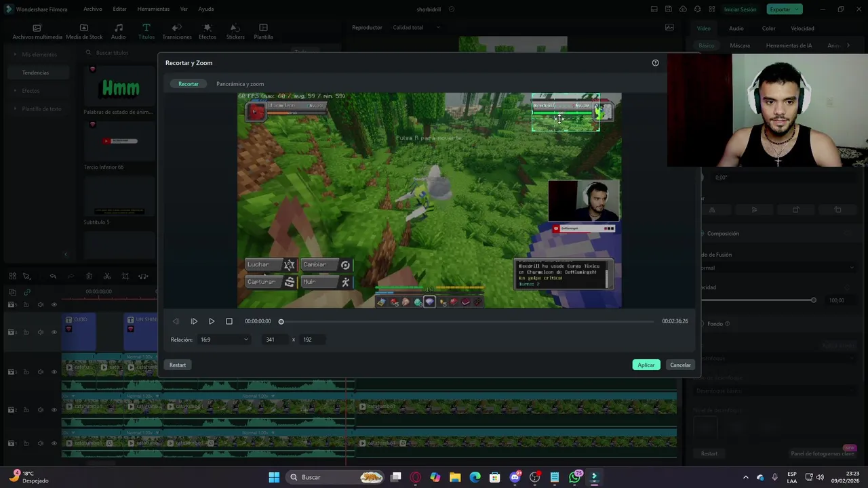This screenshot has height=488, width=868.
Task: Lock track 4 with lock icon
Action: [26, 332]
